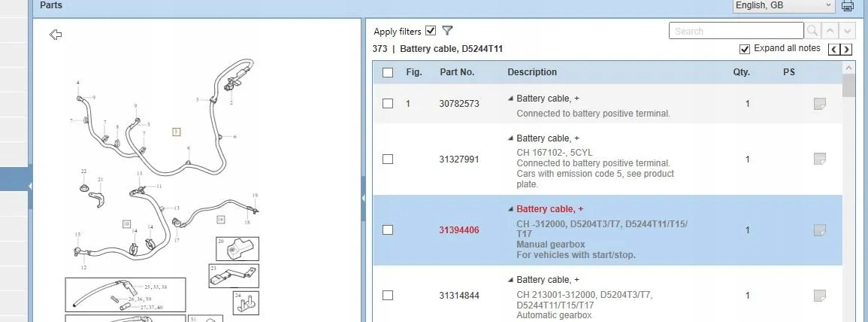Viewport: 868px width, 322px height.
Task: Click the '373 | Battery cable, D5244T11' heading
Action: point(437,49)
